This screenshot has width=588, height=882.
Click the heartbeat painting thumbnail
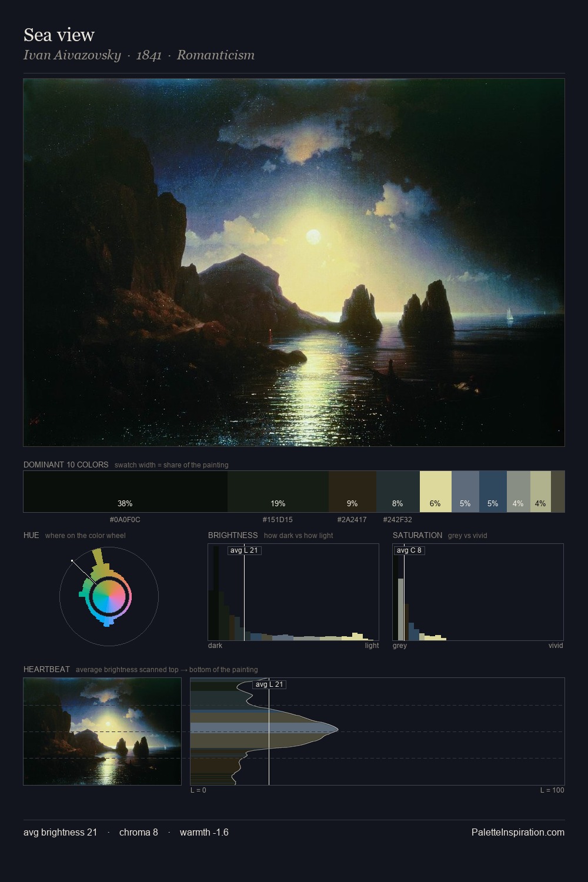102,731
